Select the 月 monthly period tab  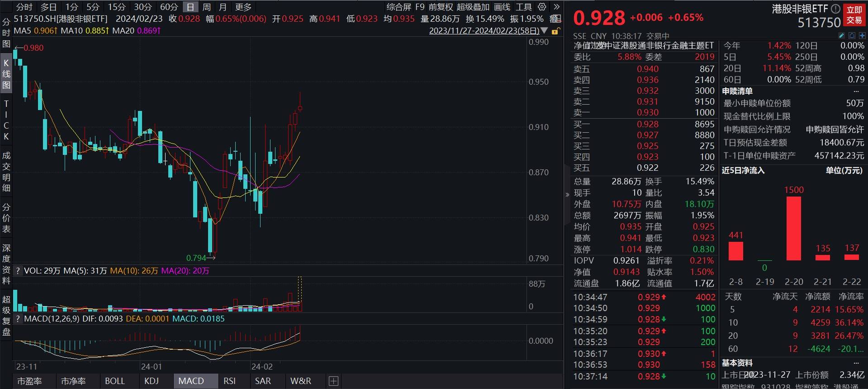[x=223, y=7]
